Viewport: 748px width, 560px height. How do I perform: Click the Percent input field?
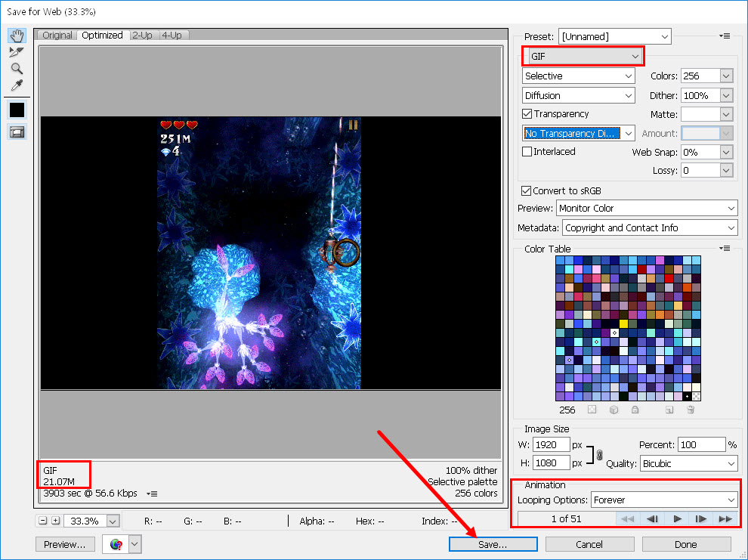coord(701,444)
